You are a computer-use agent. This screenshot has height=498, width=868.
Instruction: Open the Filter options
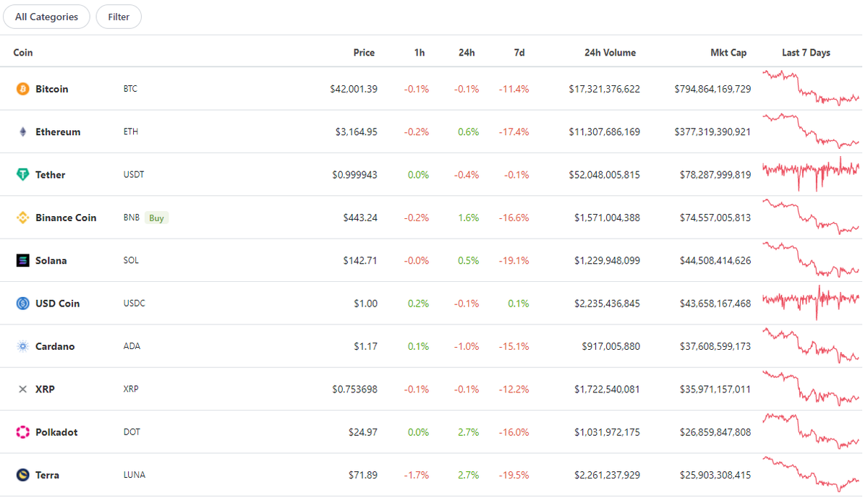pos(119,17)
